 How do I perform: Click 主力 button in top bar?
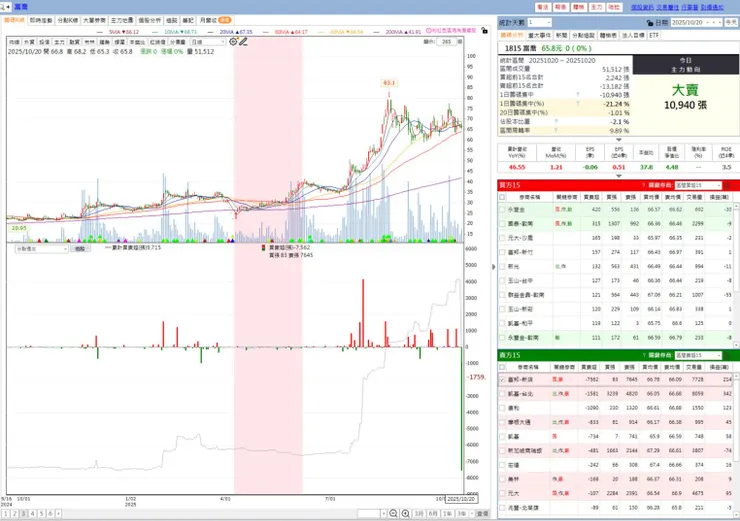pos(597,7)
